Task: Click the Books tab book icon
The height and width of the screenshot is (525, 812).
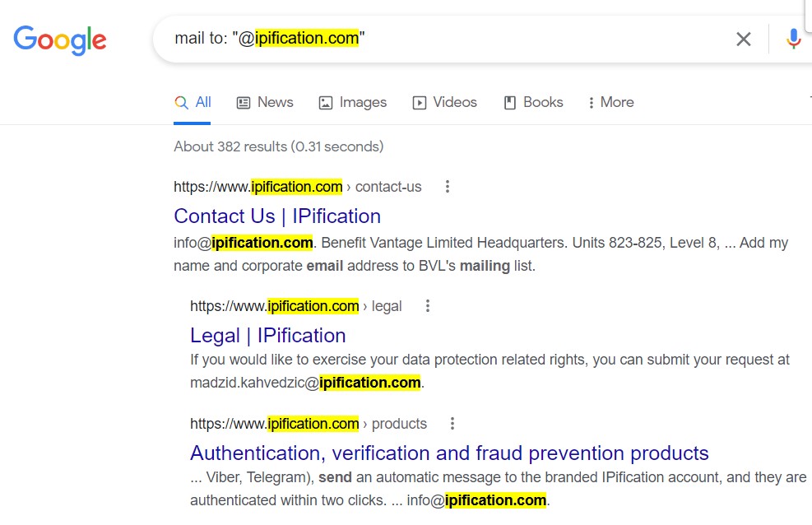Action: pos(510,103)
